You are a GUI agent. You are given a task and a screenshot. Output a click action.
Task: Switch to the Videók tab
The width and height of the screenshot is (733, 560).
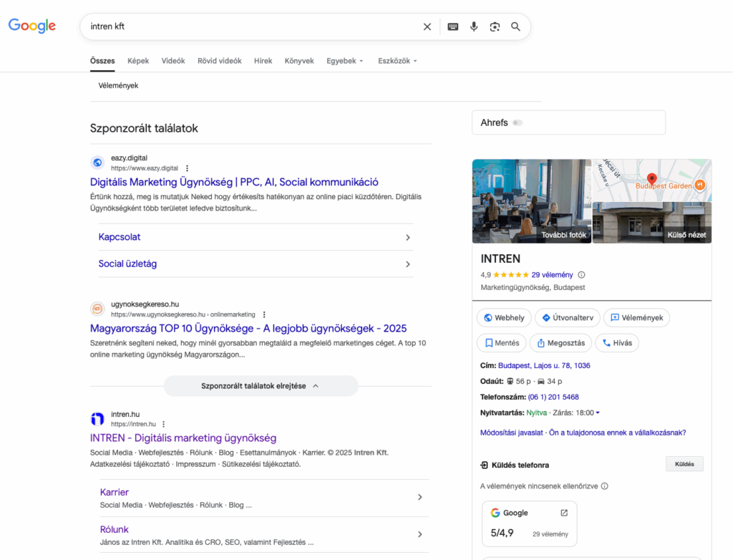[173, 61]
